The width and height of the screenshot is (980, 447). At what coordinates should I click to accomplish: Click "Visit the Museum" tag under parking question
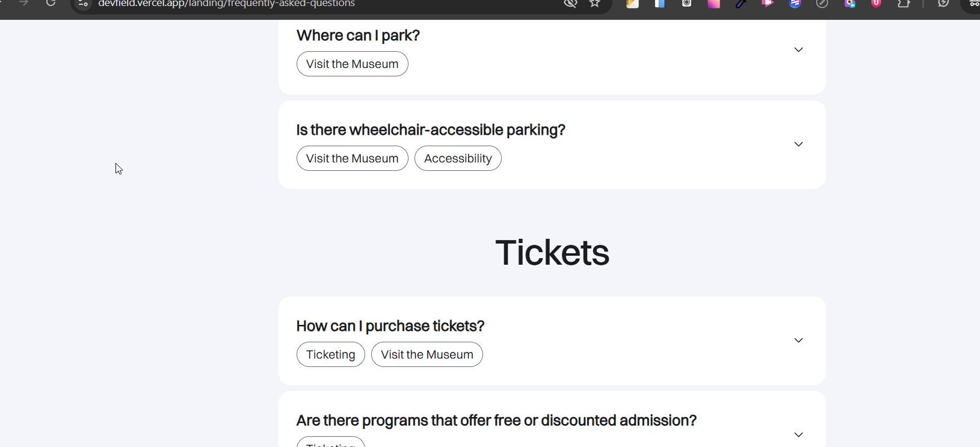coord(352,64)
